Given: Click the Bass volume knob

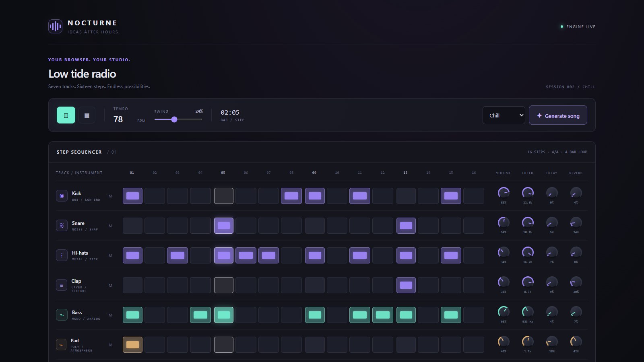Looking at the screenshot, I should click(504, 312).
